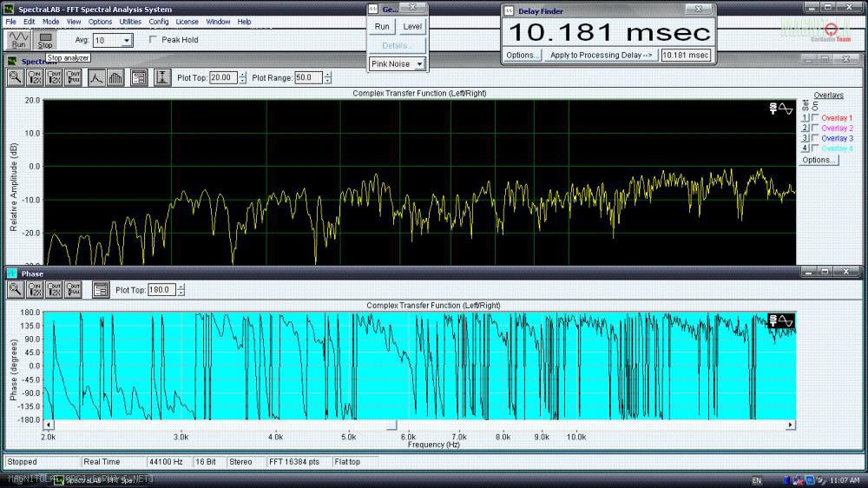Open the Utilities menu
Image resolution: width=868 pixels, height=488 pixels.
pyautogui.click(x=131, y=22)
